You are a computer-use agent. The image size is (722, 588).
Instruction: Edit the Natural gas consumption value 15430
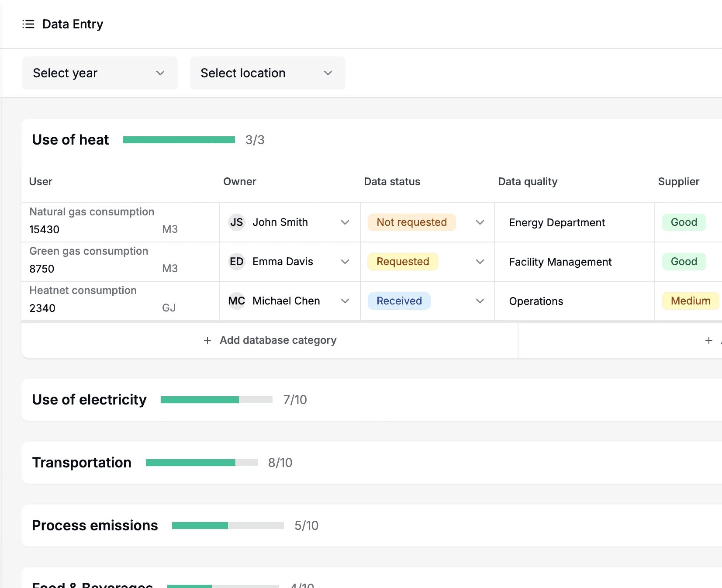pos(44,229)
